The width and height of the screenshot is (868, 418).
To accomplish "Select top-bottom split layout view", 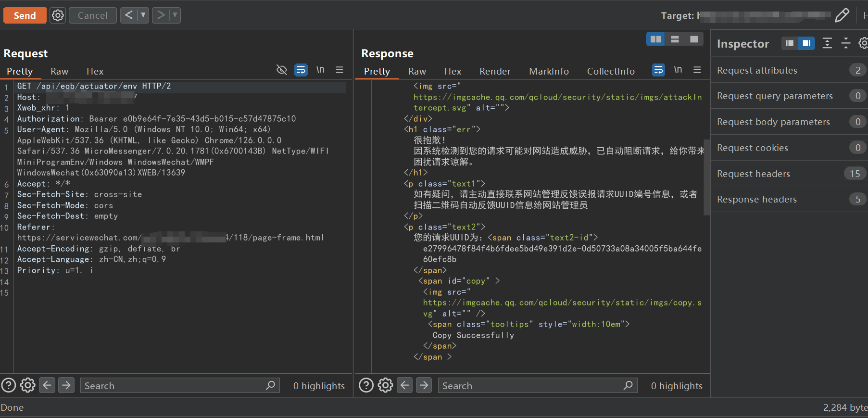I will [675, 39].
